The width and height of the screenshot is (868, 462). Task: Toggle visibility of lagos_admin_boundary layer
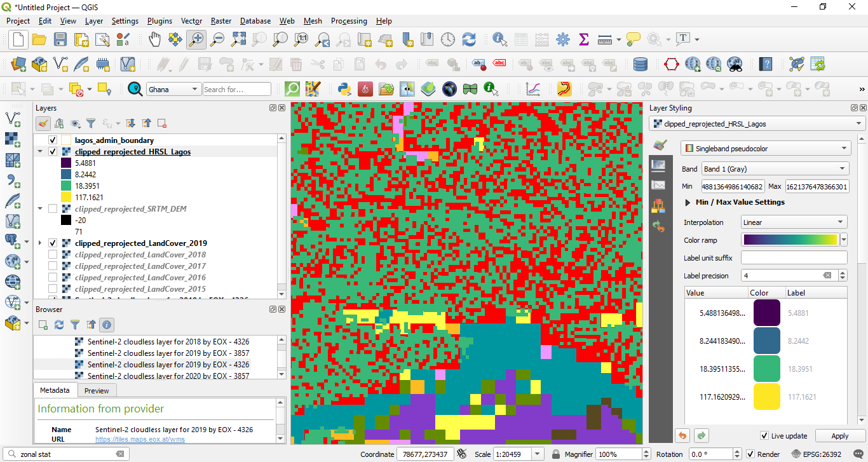pyautogui.click(x=53, y=140)
